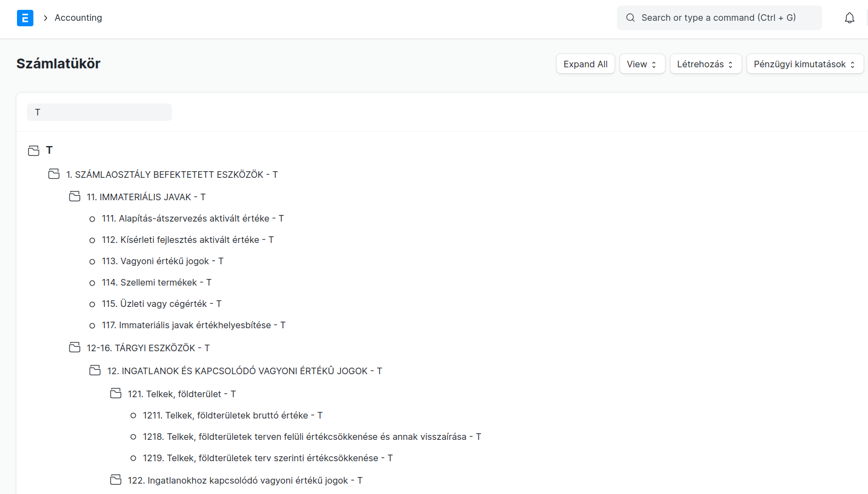The image size is (868, 494).
Task: Select account 115. Üzleti vagy cégérték
Action: (x=161, y=304)
